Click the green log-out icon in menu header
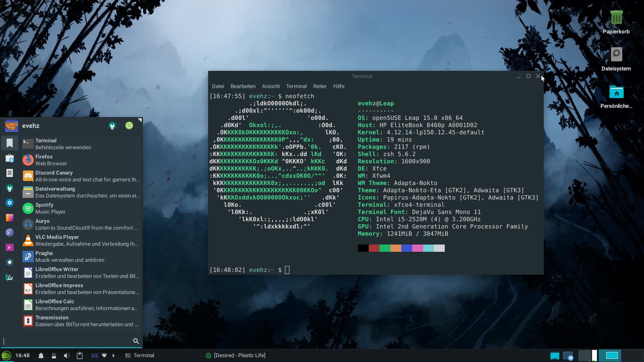Viewport: 644px width, 362px height. click(x=129, y=126)
